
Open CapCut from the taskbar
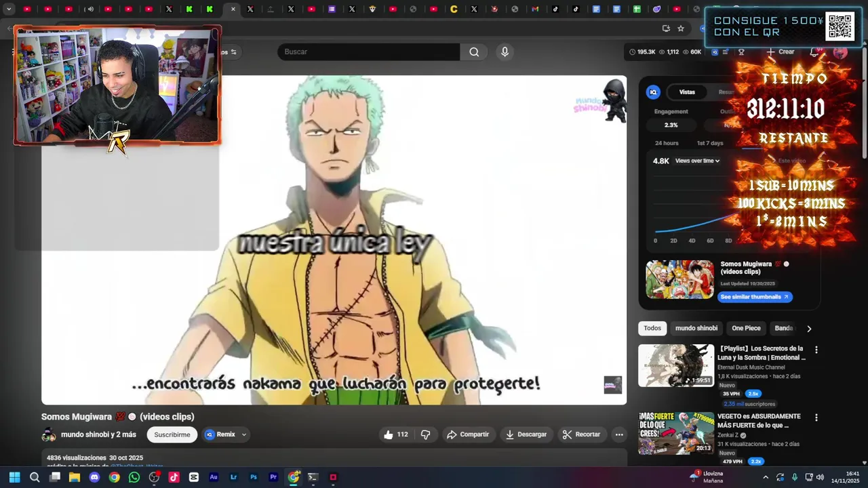[x=194, y=477]
